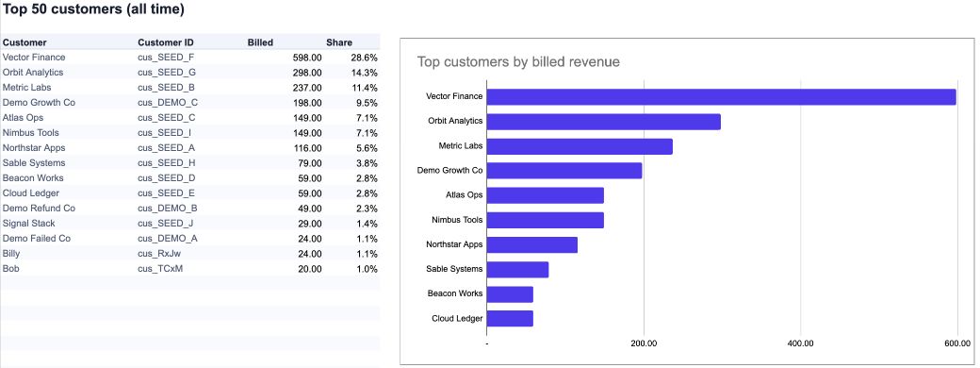
Task: Click the 200.00 axis label
Action: (x=644, y=343)
